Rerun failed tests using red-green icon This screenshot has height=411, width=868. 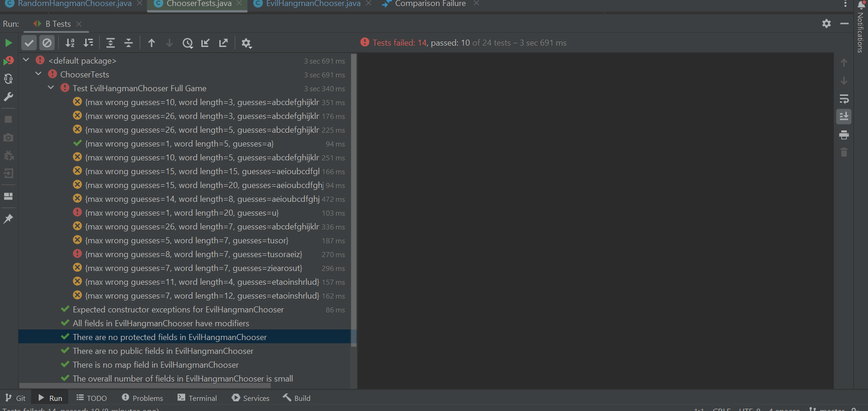click(x=8, y=61)
